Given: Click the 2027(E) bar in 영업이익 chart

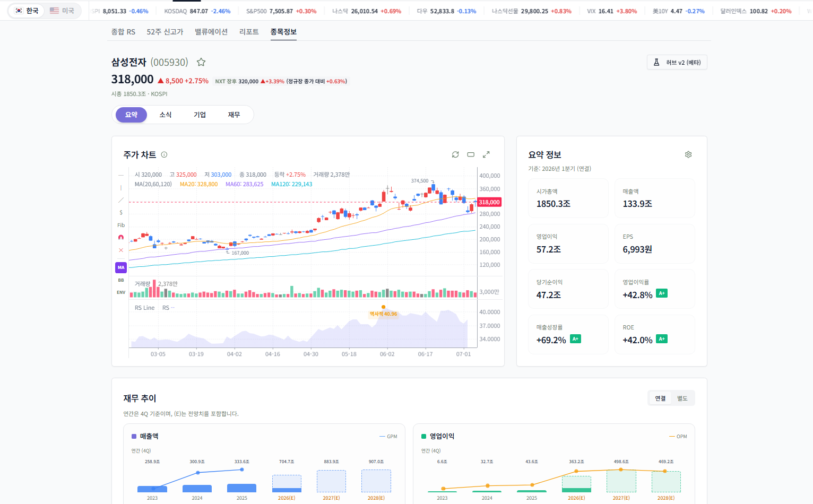Looking at the screenshot, I should [621, 481].
